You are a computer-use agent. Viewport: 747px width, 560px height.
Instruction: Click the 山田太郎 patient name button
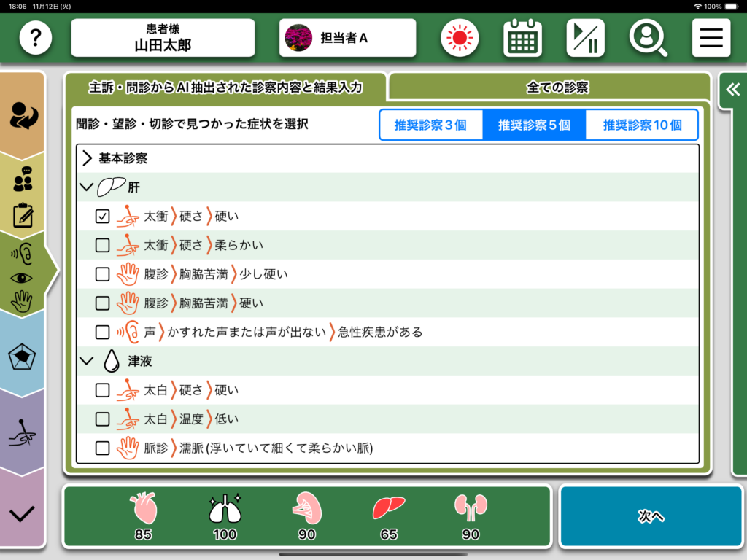[x=163, y=38]
